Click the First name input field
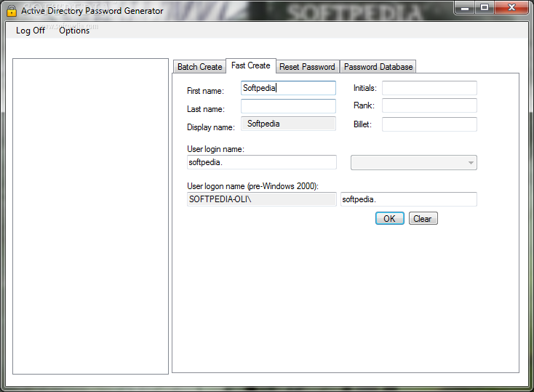The width and height of the screenshot is (534, 392). coord(288,88)
